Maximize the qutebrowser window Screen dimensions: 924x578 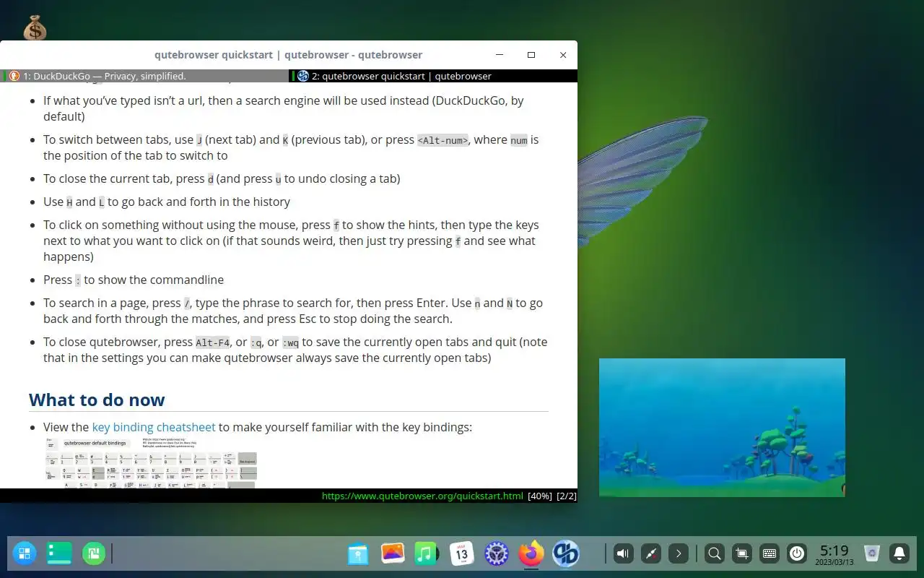pyautogui.click(x=531, y=55)
